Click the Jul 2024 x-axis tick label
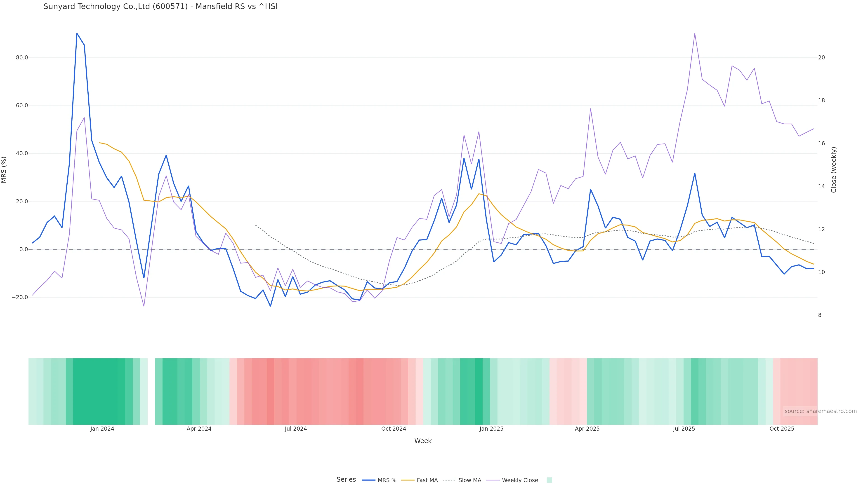 (295, 429)
